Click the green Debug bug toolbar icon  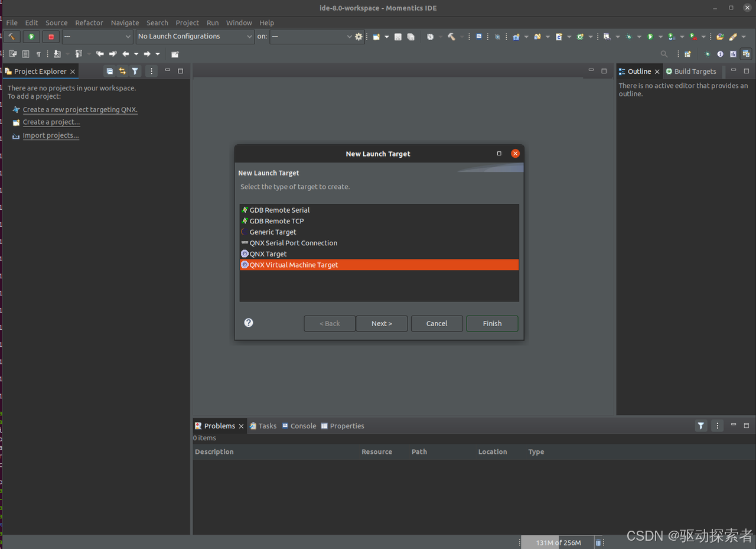point(628,37)
